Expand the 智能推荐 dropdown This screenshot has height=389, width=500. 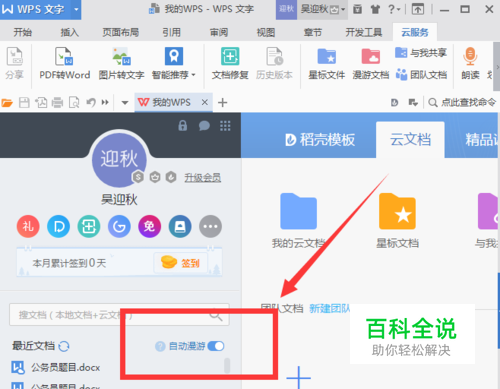pyautogui.click(x=193, y=75)
